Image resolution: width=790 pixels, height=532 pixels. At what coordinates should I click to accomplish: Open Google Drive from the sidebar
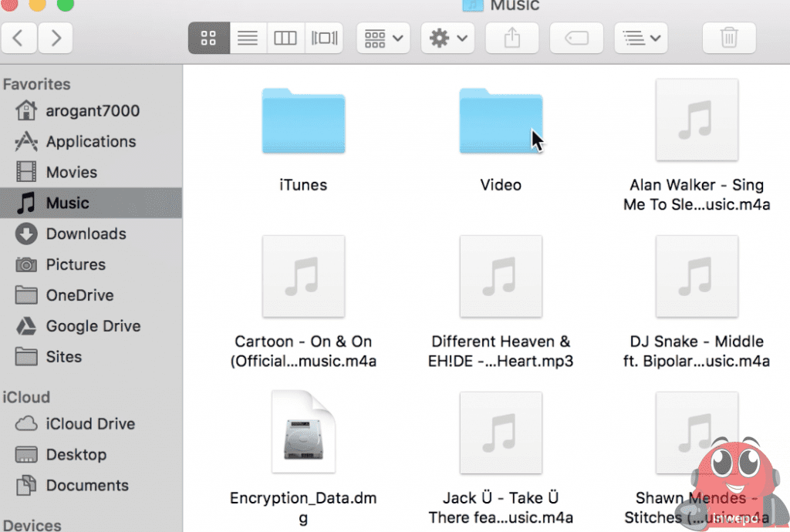[x=93, y=326]
